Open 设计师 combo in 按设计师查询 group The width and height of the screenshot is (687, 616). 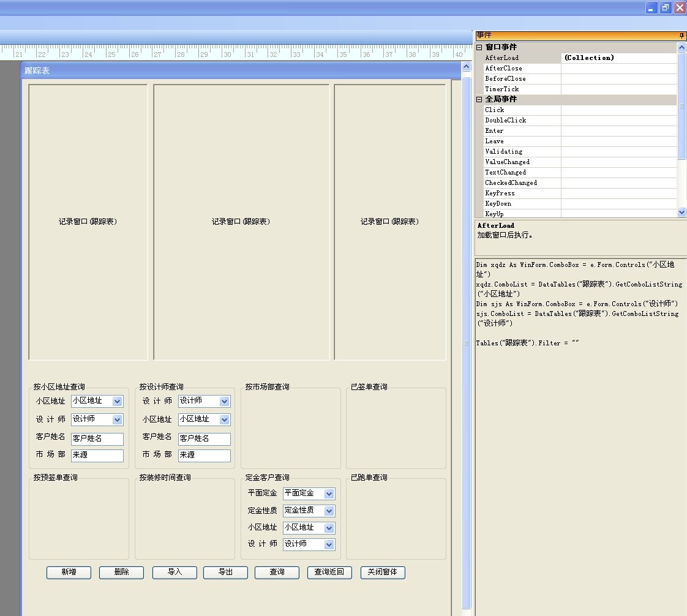(x=224, y=401)
